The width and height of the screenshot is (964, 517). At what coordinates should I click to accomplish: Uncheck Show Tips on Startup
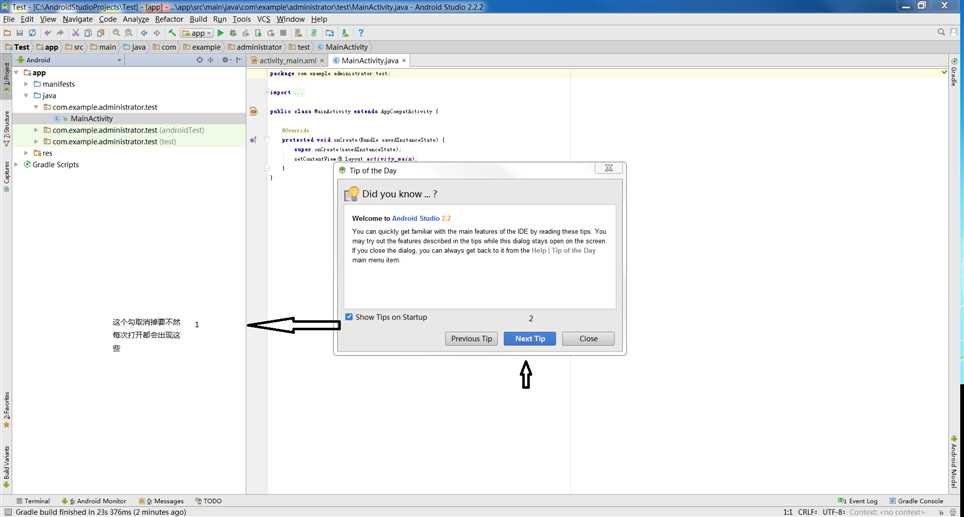(349, 317)
